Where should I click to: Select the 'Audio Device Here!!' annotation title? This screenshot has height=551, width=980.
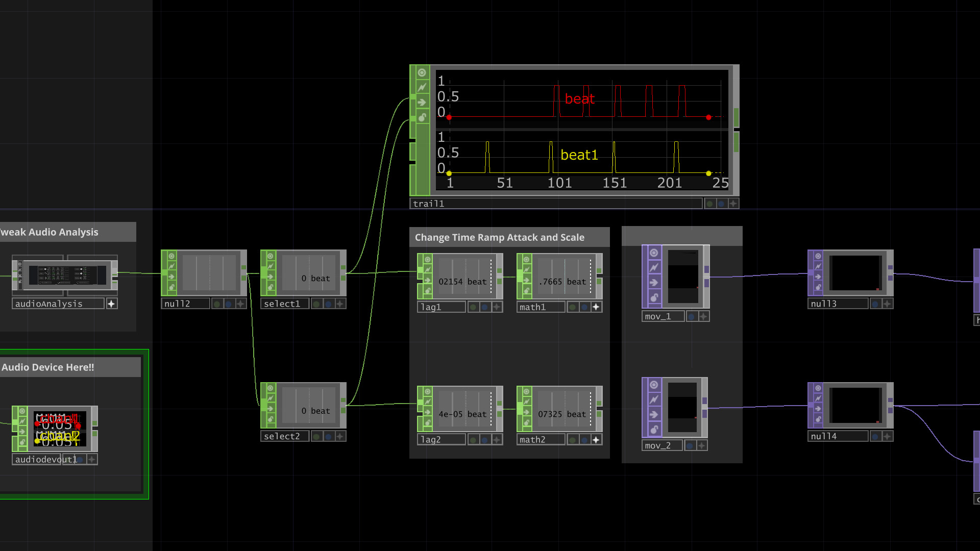tap(48, 367)
